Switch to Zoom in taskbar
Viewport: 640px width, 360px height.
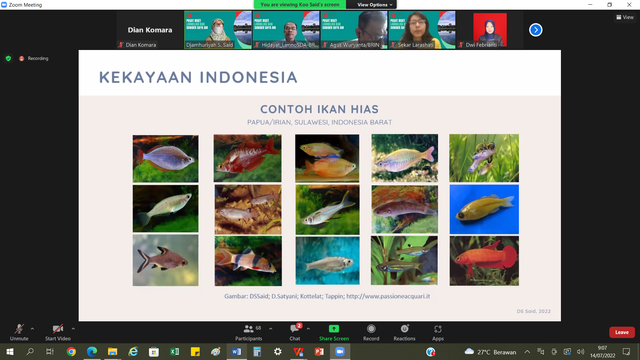[340, 351]
